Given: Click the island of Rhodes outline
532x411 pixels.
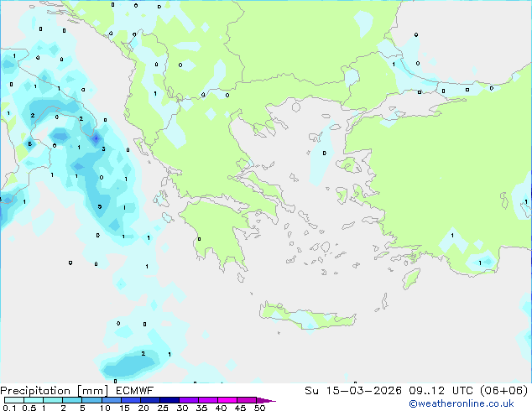Looking at the screenshot, I should pos(411,278).
